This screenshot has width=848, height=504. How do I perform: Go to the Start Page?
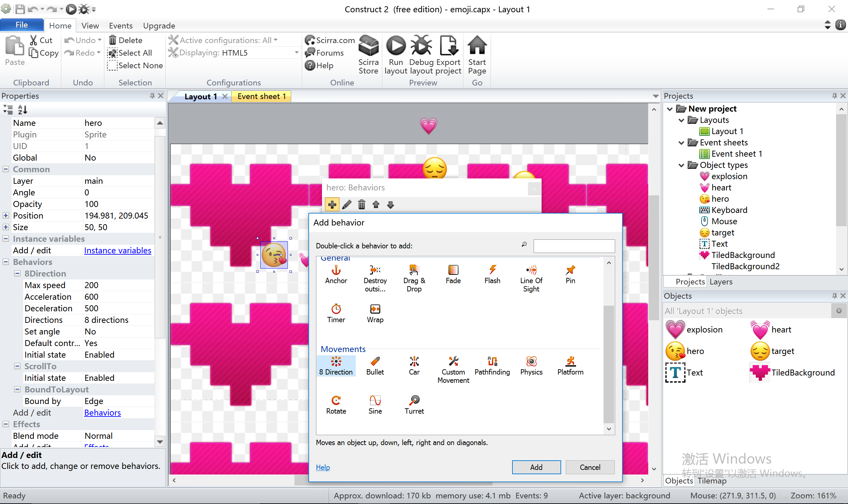pos(477,55)
